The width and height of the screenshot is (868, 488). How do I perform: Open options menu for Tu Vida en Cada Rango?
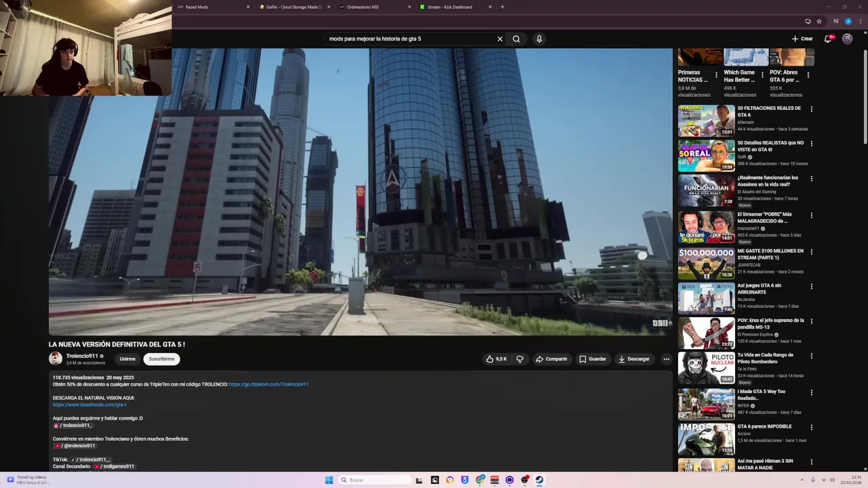[811, 356]
